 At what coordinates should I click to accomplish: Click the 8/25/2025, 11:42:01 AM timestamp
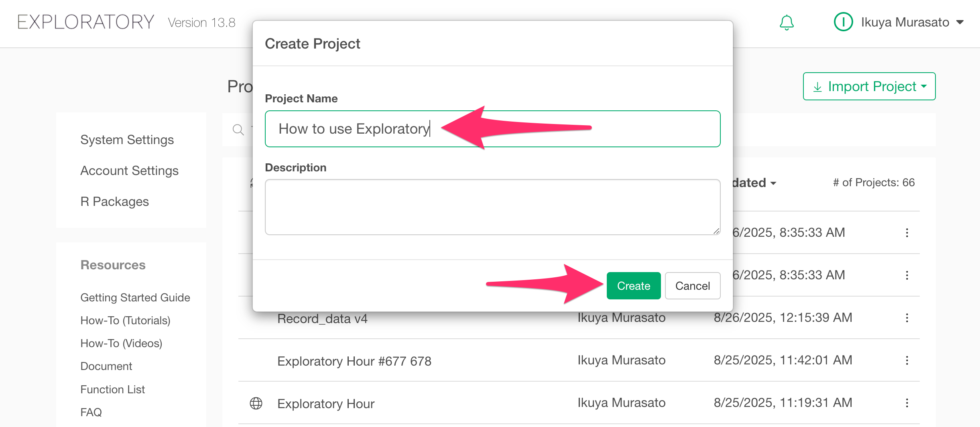pos(783,360)
